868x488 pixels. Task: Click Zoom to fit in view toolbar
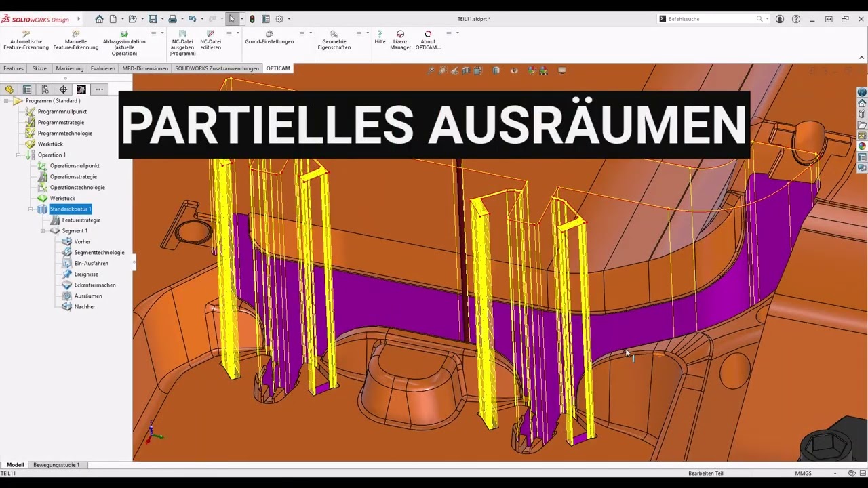pos(431,70)
